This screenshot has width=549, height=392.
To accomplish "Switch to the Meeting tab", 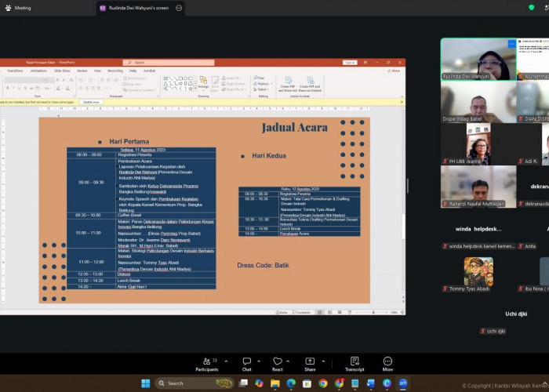I will tap(19, 8).
